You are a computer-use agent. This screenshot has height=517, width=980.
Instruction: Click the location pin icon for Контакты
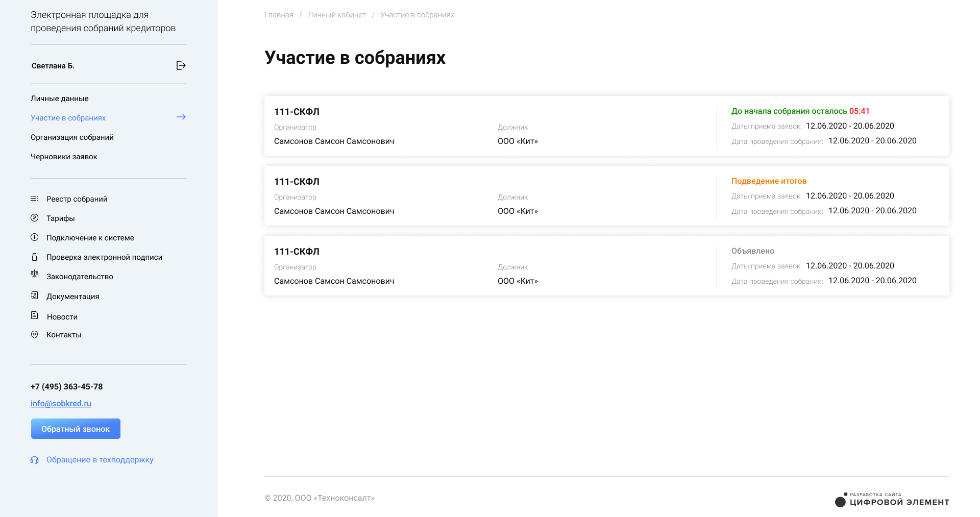coord(34,335)
